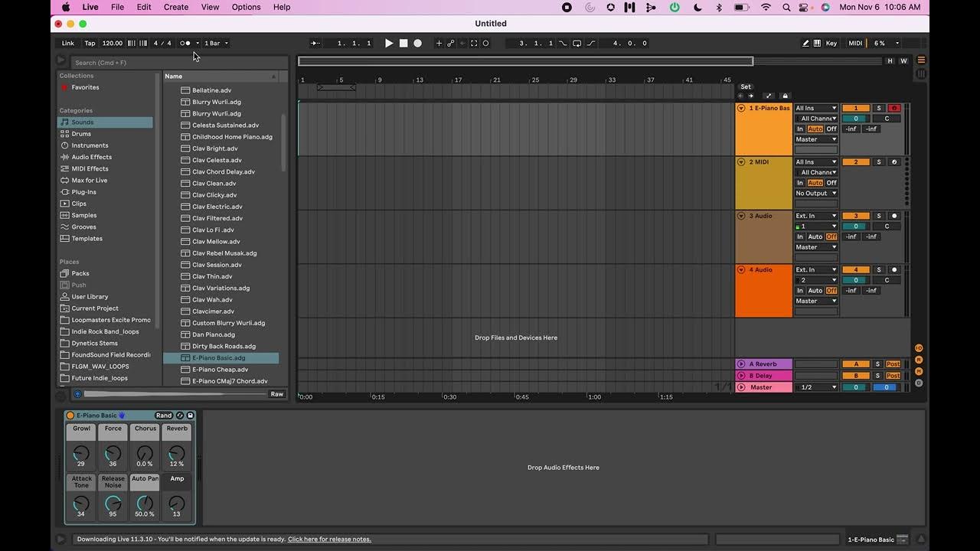The width and height of the screenshot is (980, 551).
Task: Open the 1 Bar quantization dropdown
Action: click(x=216, y=44)
